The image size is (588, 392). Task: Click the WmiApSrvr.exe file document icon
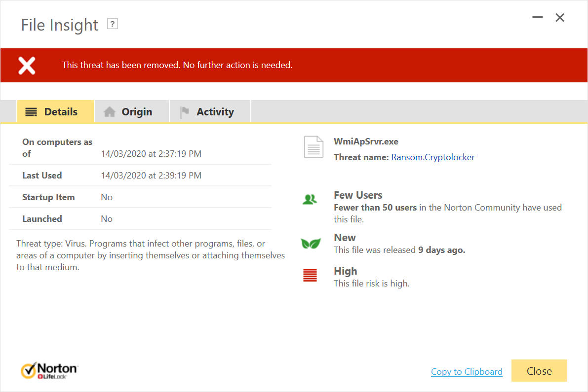coord(314,147)
